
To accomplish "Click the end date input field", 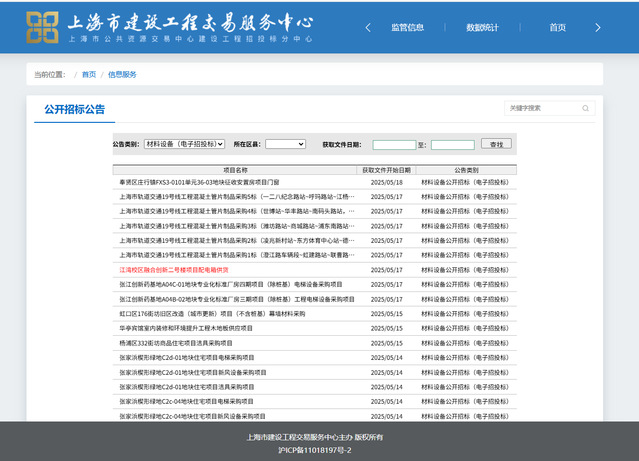I will point(452,144).
